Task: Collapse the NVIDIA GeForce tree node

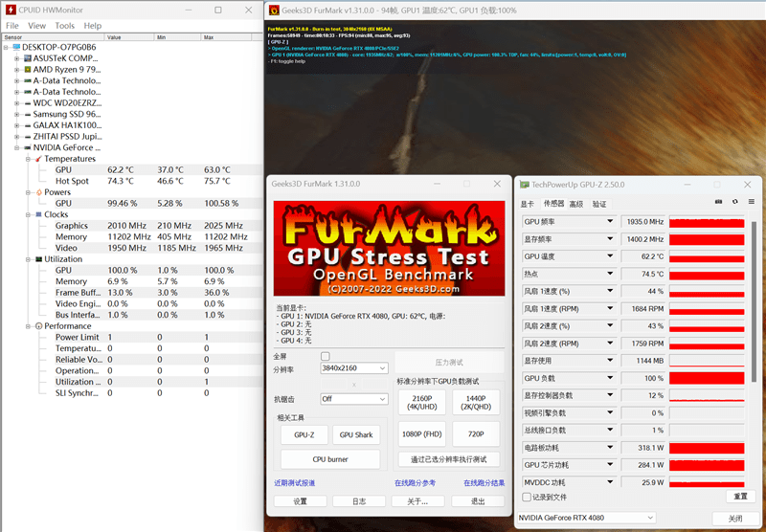Action: (16, 148)
